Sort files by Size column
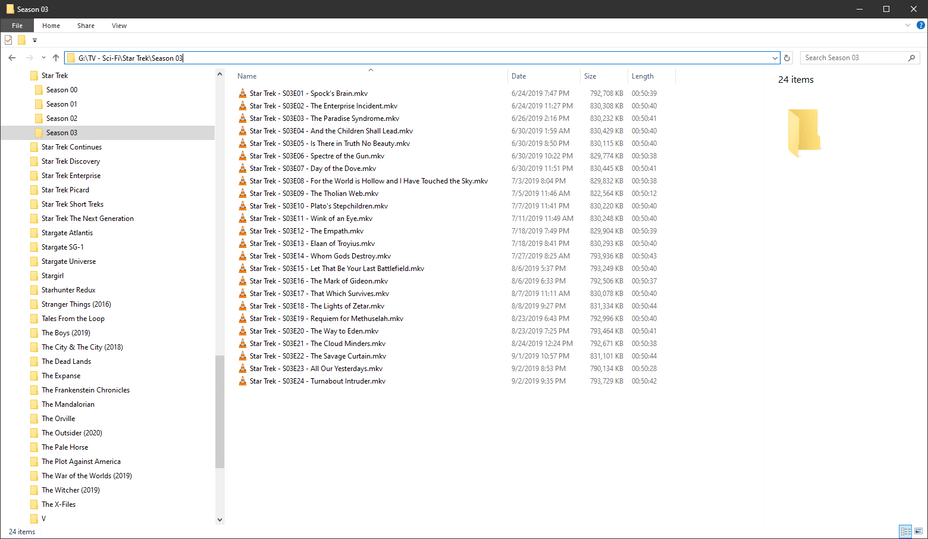 coord(604,76)
